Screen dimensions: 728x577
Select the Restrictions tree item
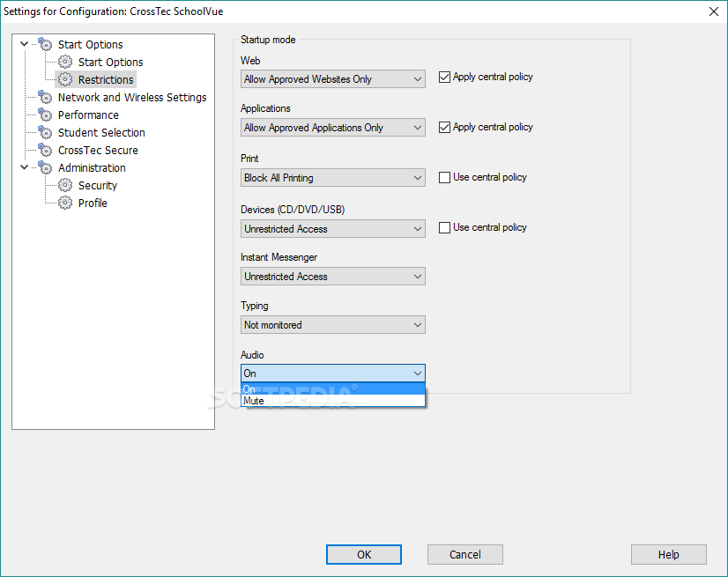click(x=106, y=80)
